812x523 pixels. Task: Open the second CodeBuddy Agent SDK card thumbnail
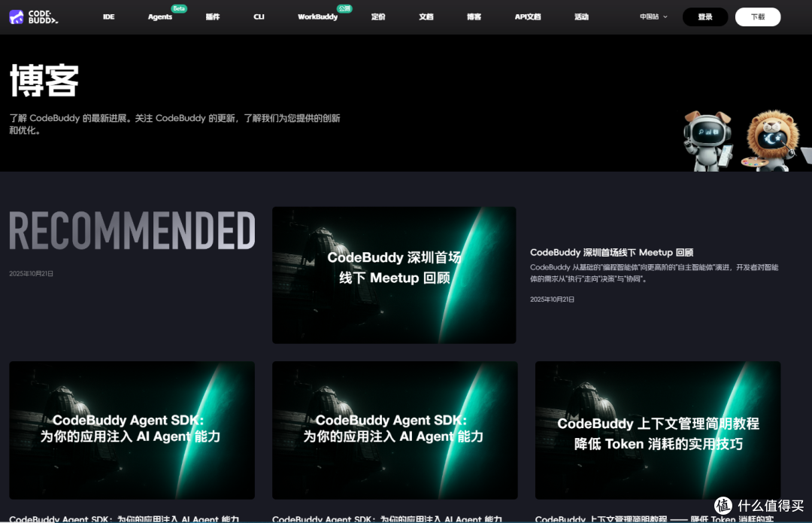click(395, 430)
